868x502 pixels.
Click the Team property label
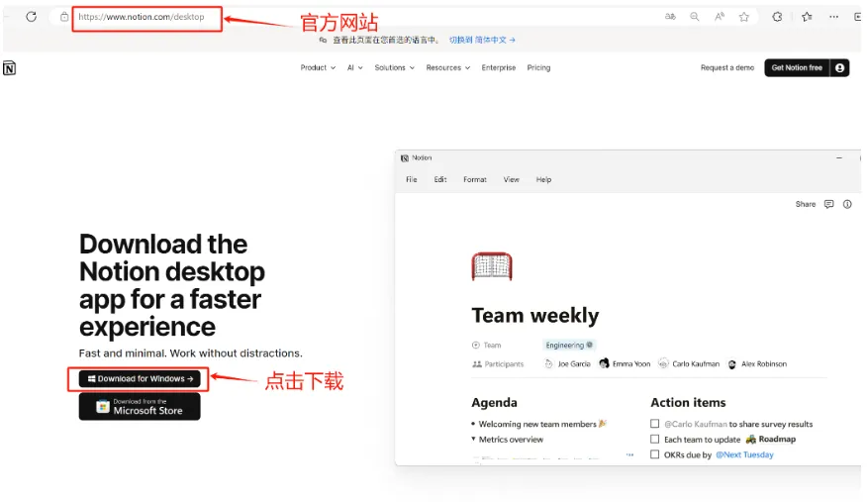[x=487, y=346]
